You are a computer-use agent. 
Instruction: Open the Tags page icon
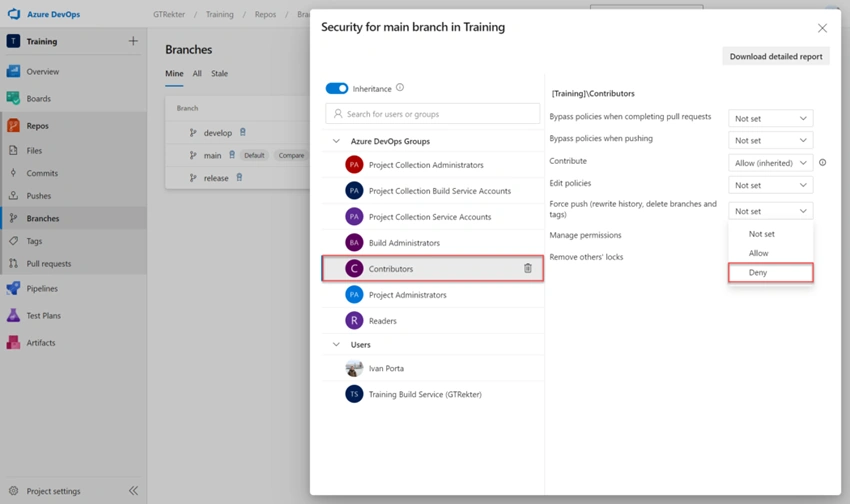click(x=14, y=241)
